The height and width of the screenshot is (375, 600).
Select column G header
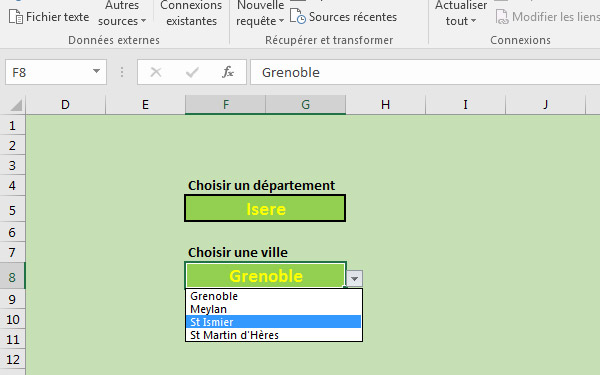click(305, 104)
